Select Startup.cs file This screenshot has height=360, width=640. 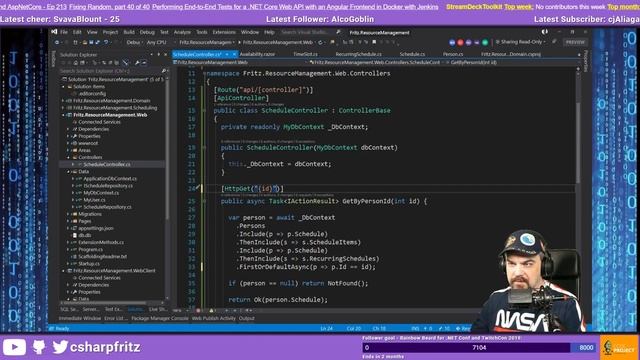point(89,264)
